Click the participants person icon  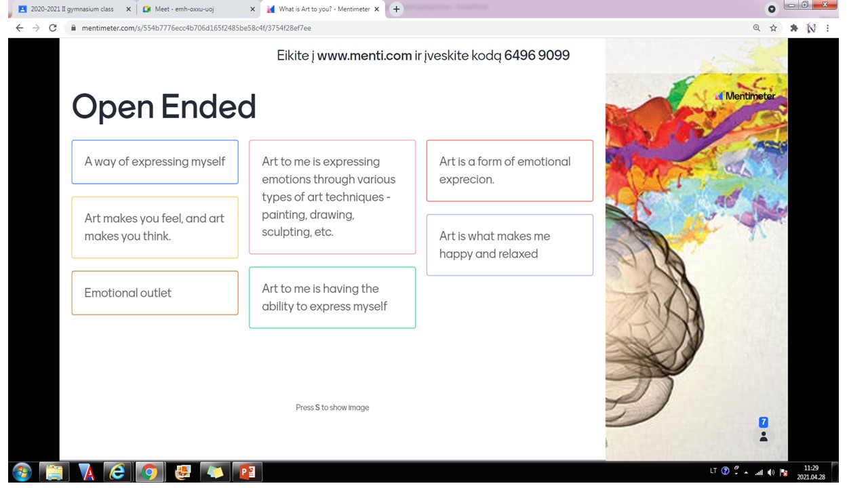click(764, 437)
